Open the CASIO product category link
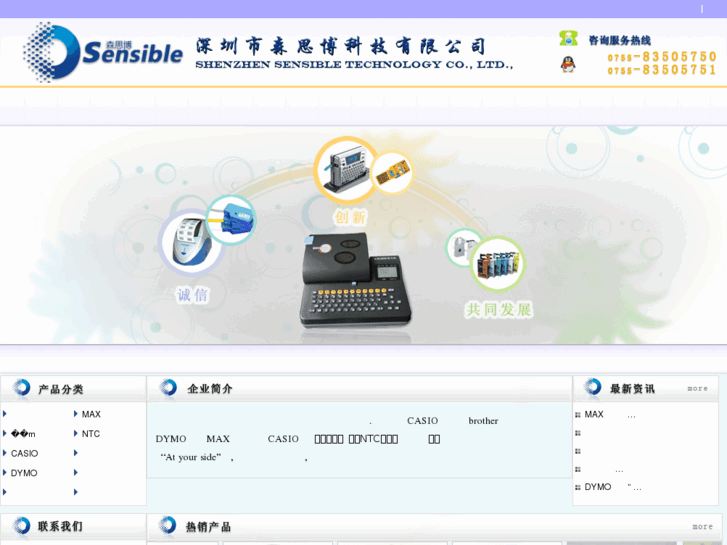The width and height of the screenshot is (727, 545). pos(25,453)
